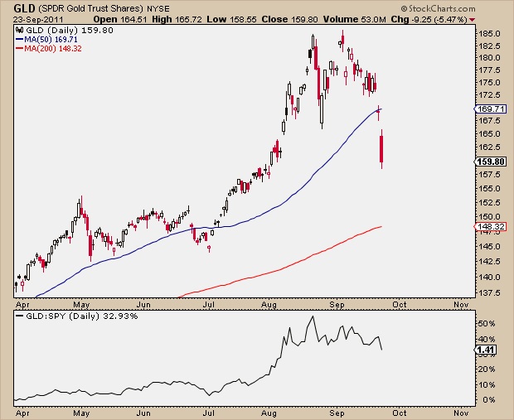This screenshot has width=514, height=420.
Task: Click the blue MA(50) line color marker
Action: [19, 40]
